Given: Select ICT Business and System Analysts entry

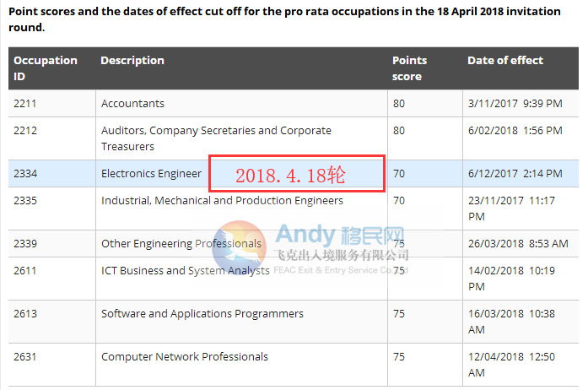Looking at the screenshot, I should tap(185, 271).
